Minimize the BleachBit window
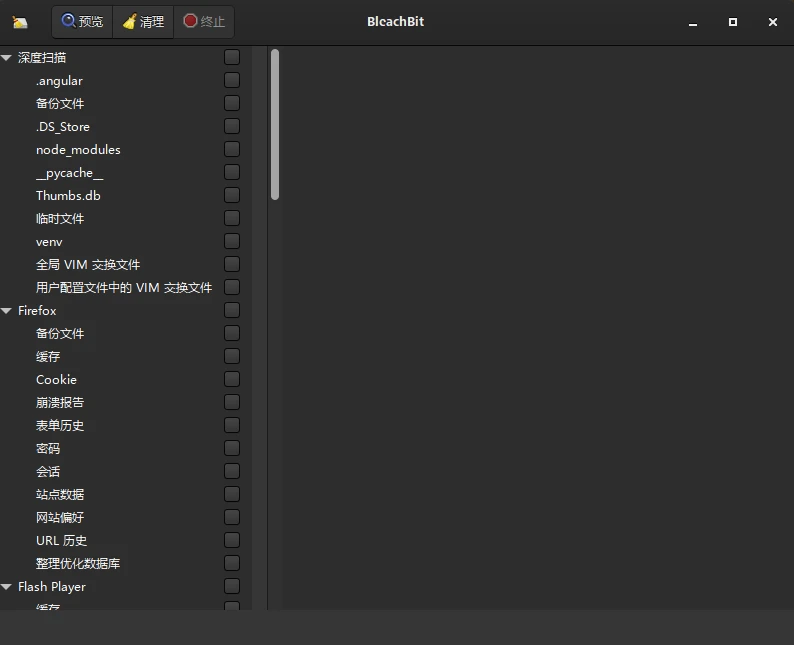Image resolution: width=794 pixels, height=645 pixels. tap(693, 22)
